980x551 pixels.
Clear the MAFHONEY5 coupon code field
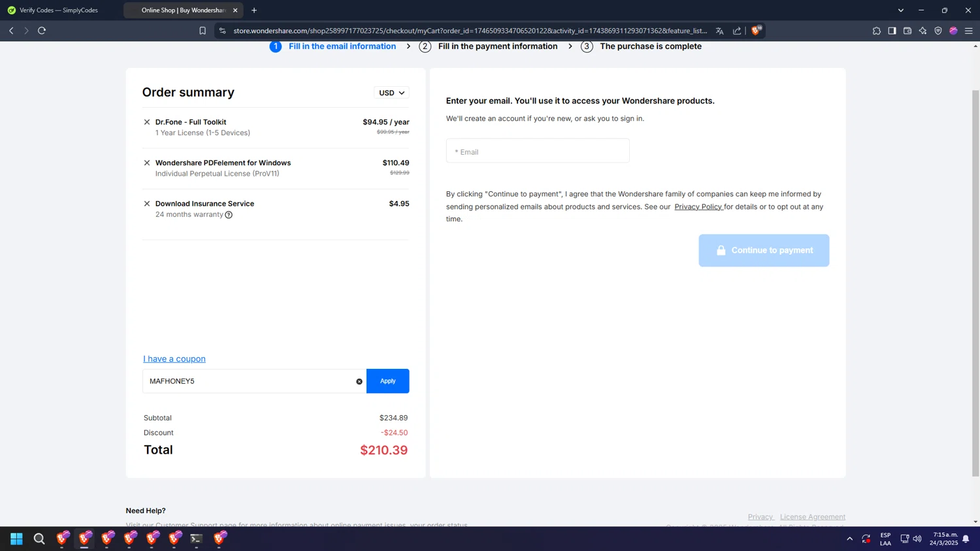[359, 381]
